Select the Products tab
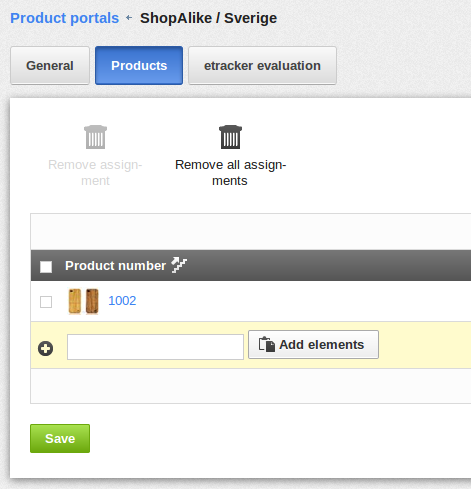This screenshot has height=489, width=471. (x=139, y=65)
